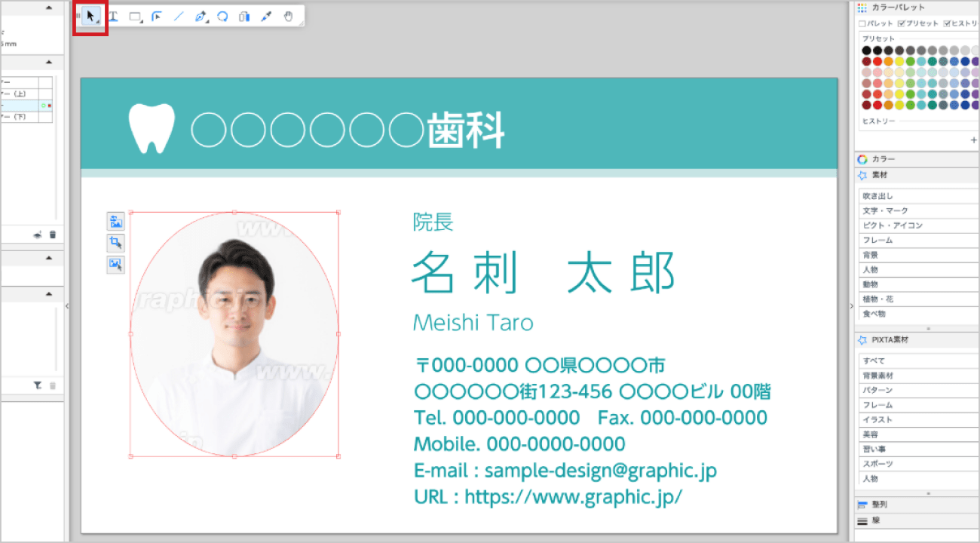980x543 pixels.
Task: Select Mobile. 000-0000-0000 line
Action: [519, 443]
